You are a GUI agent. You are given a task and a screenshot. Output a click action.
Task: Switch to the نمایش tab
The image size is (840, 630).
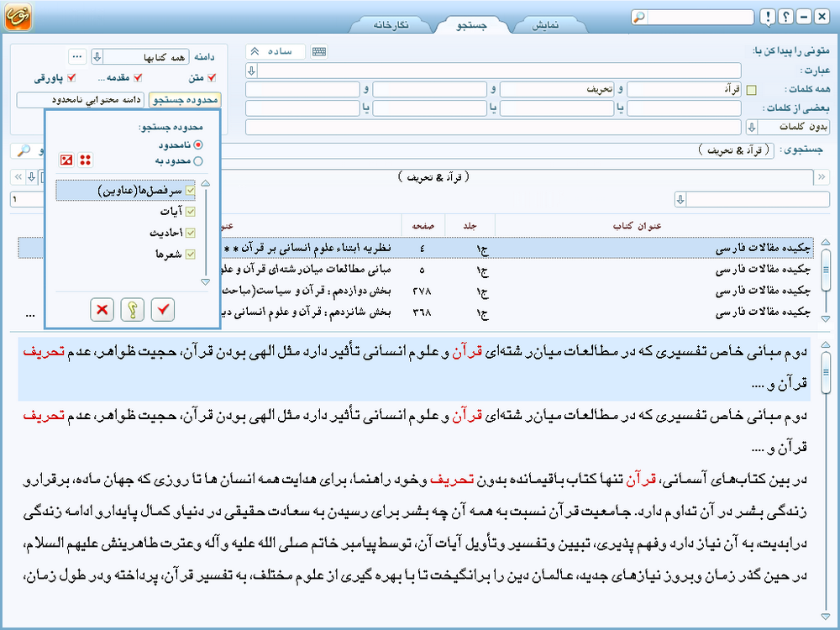pyautogui.click(x=545, y=25)
